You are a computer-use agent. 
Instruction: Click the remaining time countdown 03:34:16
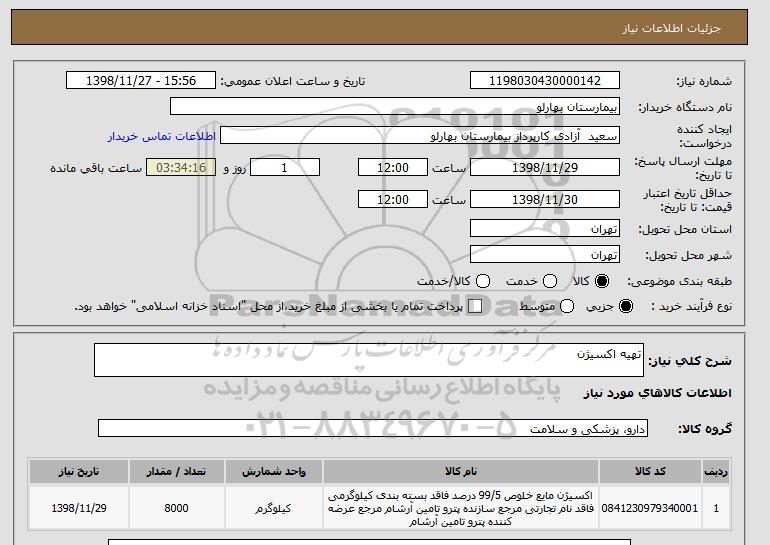point(181,167)
